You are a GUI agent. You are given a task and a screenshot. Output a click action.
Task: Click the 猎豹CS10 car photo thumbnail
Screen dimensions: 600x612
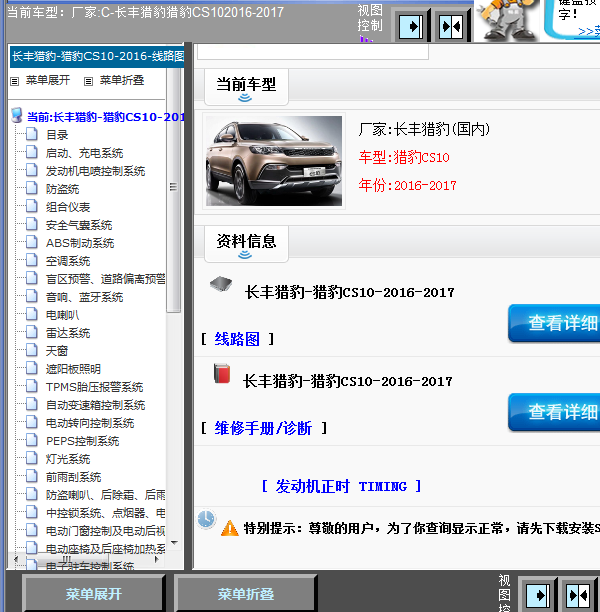click(x=274, y=161)
